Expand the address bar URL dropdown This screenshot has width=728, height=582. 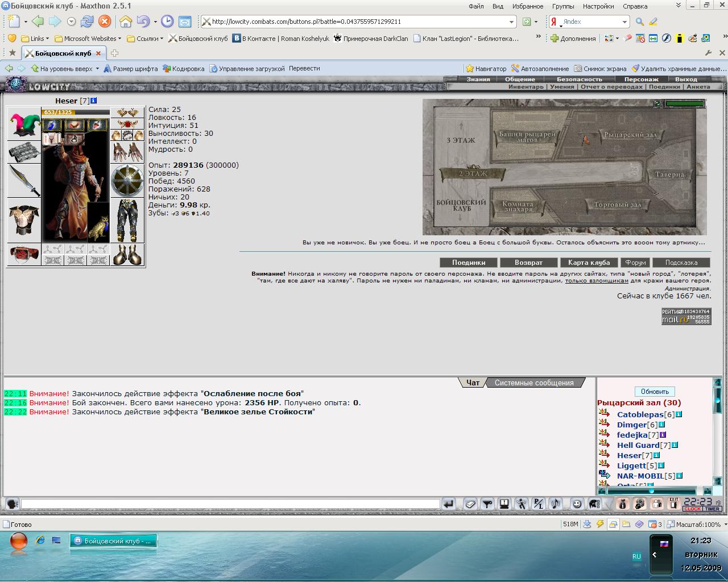pos(511,22)
